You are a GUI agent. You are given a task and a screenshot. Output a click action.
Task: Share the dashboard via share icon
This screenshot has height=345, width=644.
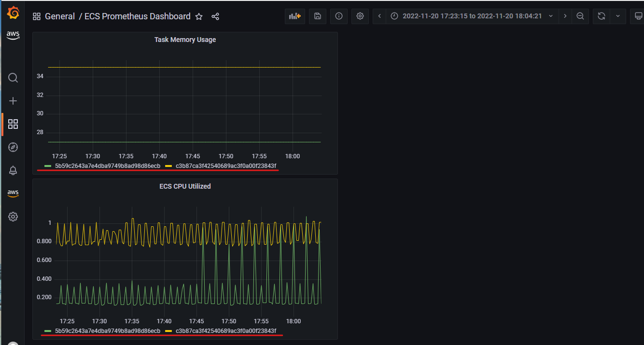(215, 16)
